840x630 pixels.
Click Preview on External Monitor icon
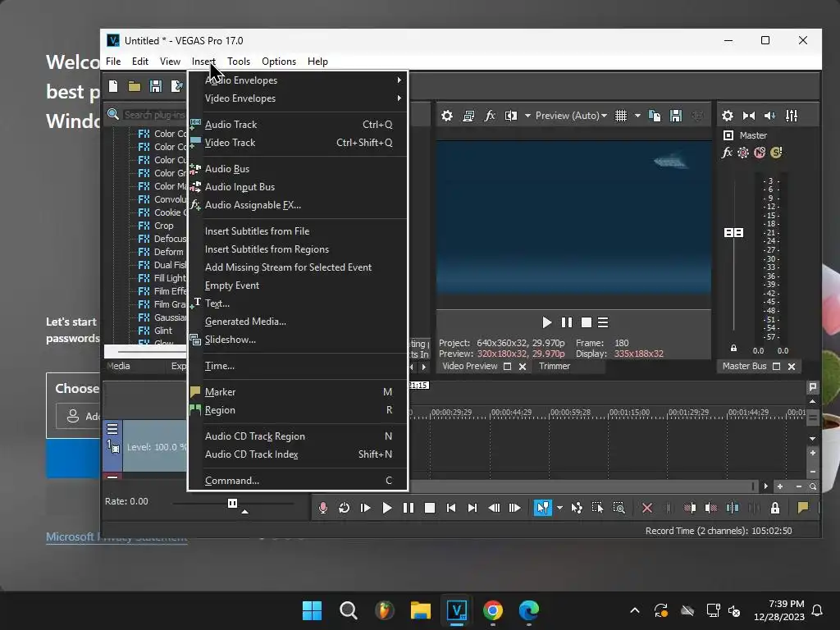point(468,116)
